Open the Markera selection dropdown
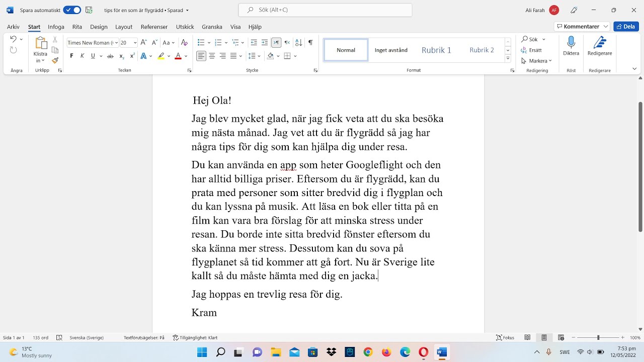This screenshot has height=362, width=644. pos(537,61)
